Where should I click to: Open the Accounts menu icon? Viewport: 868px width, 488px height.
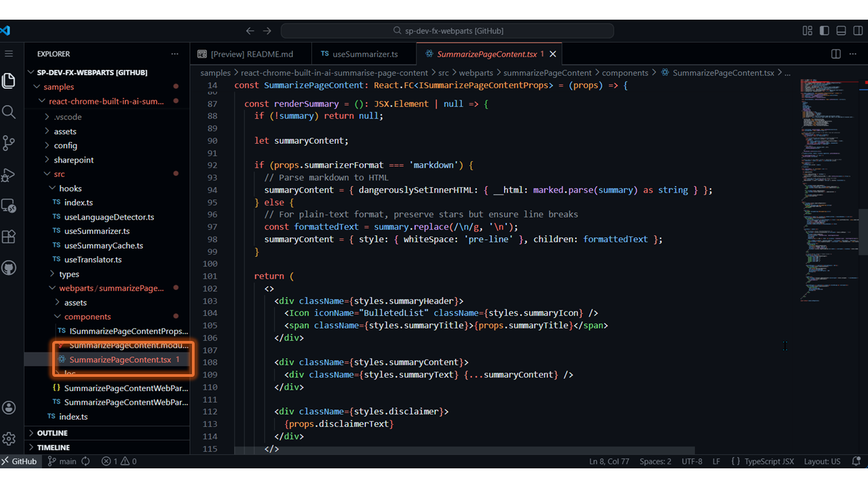pos(9,407)
